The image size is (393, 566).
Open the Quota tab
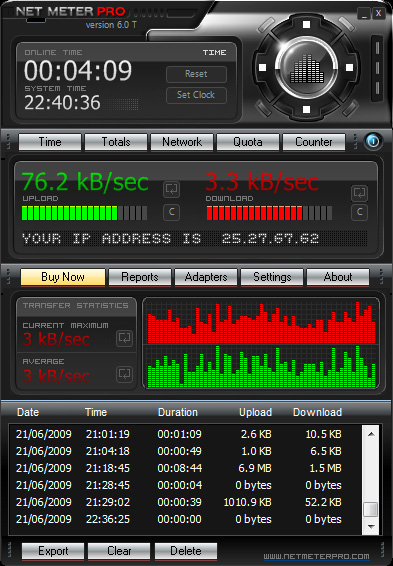coord(248,142)
